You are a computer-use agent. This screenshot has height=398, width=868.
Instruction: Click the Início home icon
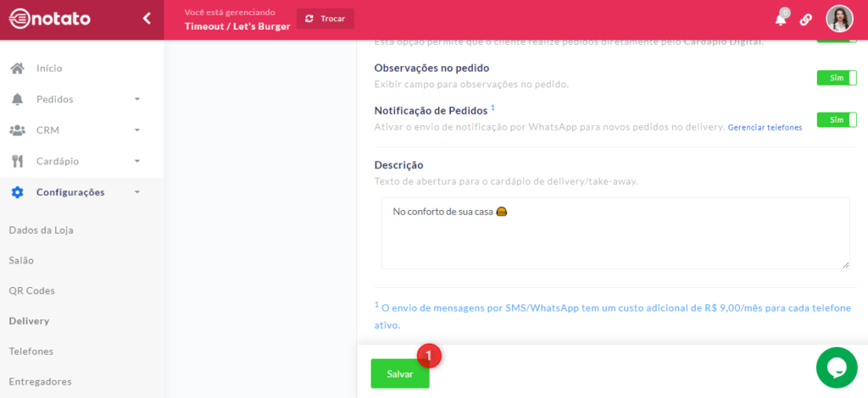(x=17, y=68)
